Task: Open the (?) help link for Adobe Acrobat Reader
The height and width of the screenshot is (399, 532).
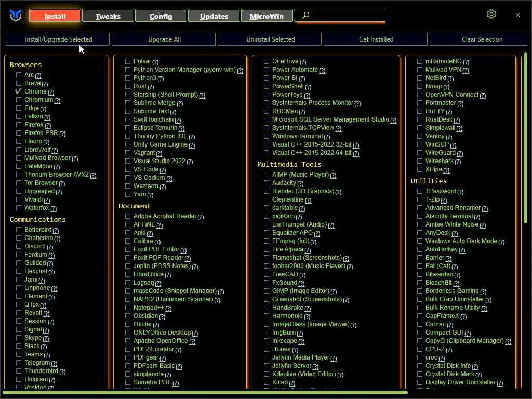Action: click(x=201, y=217)
